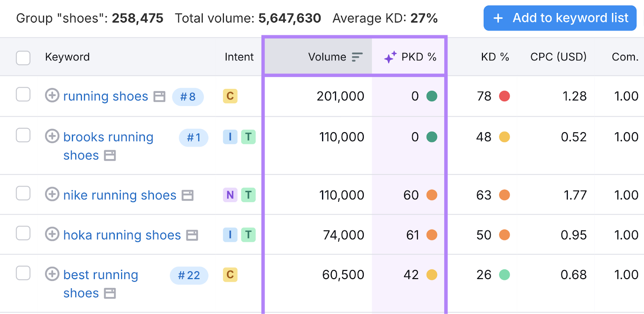This screenshot has height=314, width=644.
Task: Click the N intent badge for nike running shoes
Action: [230, 195]
